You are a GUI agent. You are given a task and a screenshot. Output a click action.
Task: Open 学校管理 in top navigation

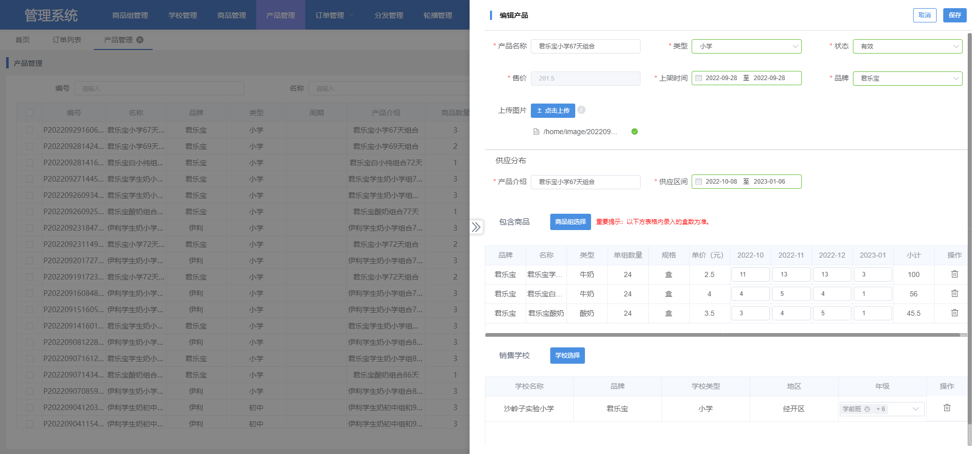(x=183, y=15)
